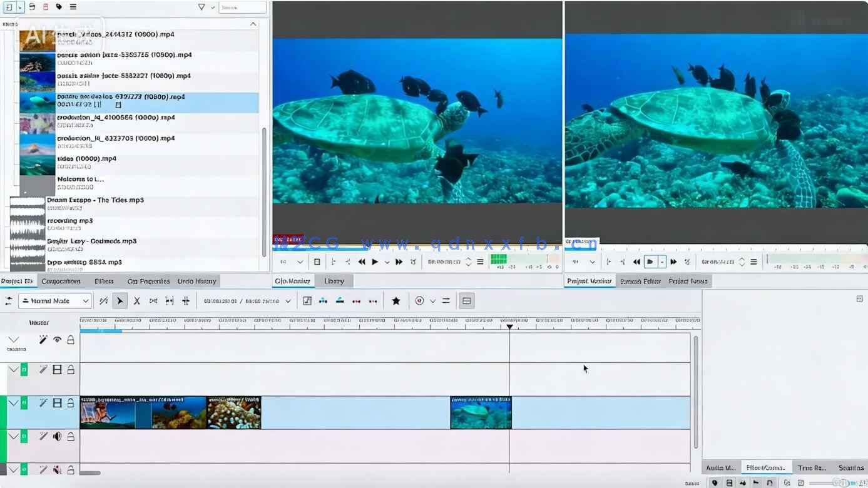Open the Normal Mode edit mode dropdown
868x488 pixels.
55,301
